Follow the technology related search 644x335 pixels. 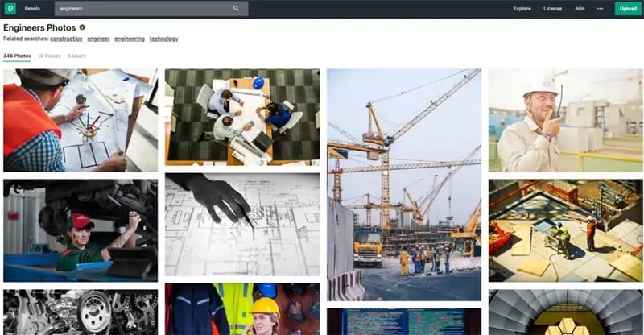click(x=164, y=39)
